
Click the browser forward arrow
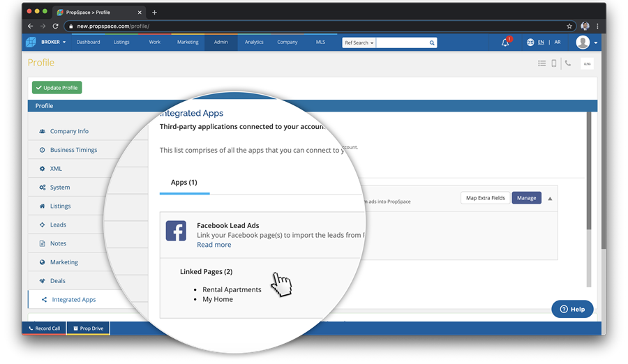[x=43, y=26]
